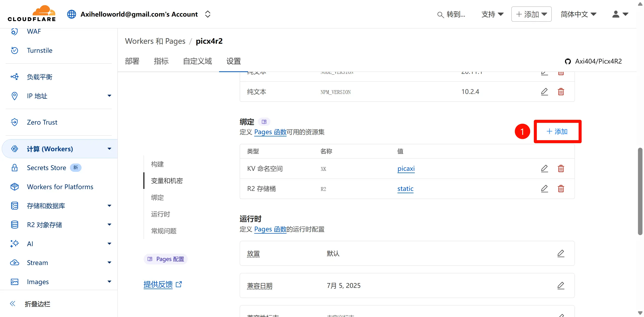The height and width of the screenshot is (317, 644).
Task: Delete the NPM_VERSION variable
Action: pyautogui.click(x=561, y=92)
